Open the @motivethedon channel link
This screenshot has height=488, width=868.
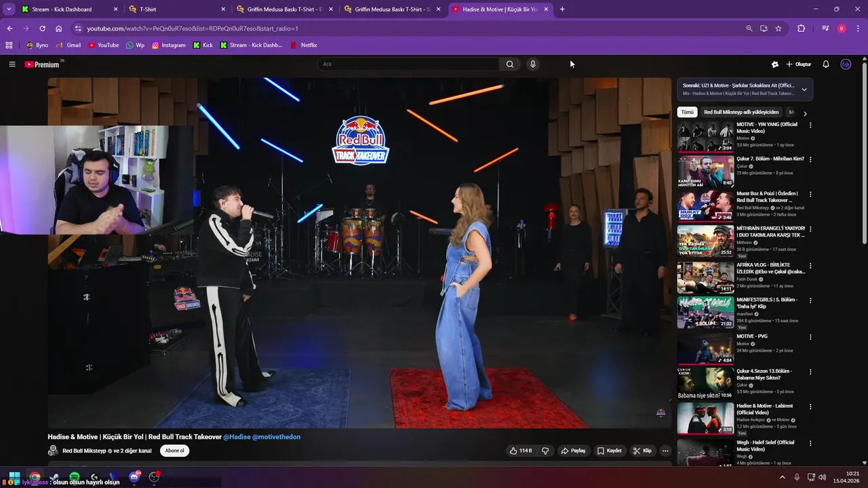[x=276, y=436]
